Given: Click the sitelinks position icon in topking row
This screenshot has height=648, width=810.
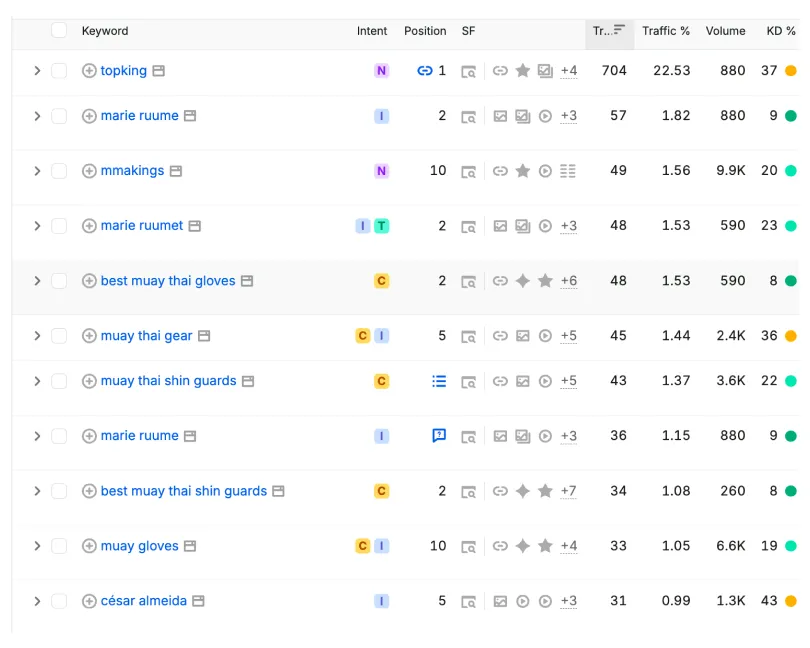Looking at the screenshot, I should click(x=425, y=71).
